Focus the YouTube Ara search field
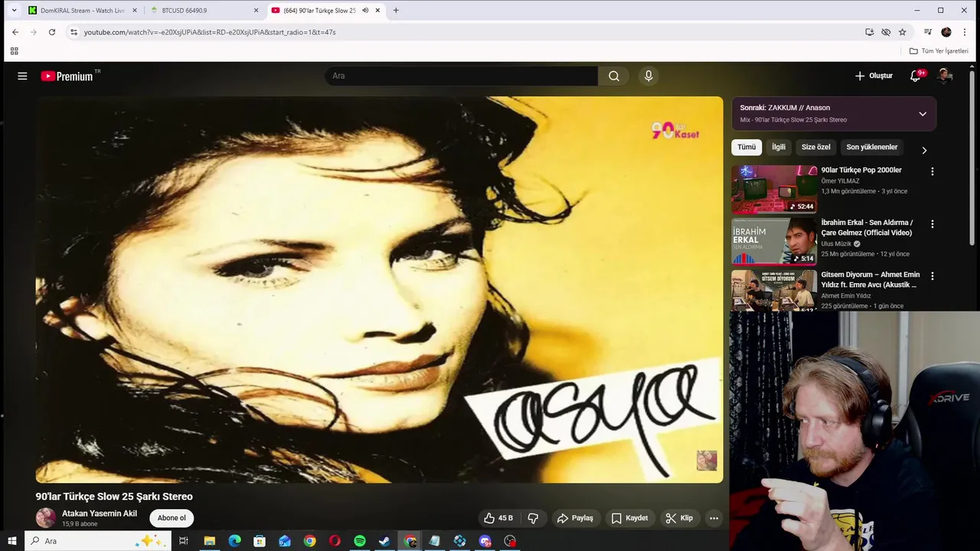Image resolution: width=980 pixels, height=551 pixels. pyautogui.click(x=461, y=76)
